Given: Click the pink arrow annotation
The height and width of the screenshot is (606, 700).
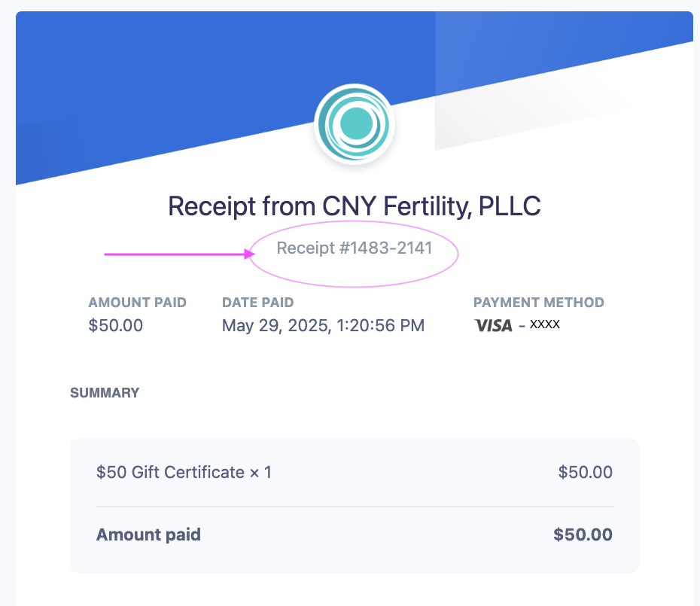Looking at the screenshot, I should (x=179, y=254).
